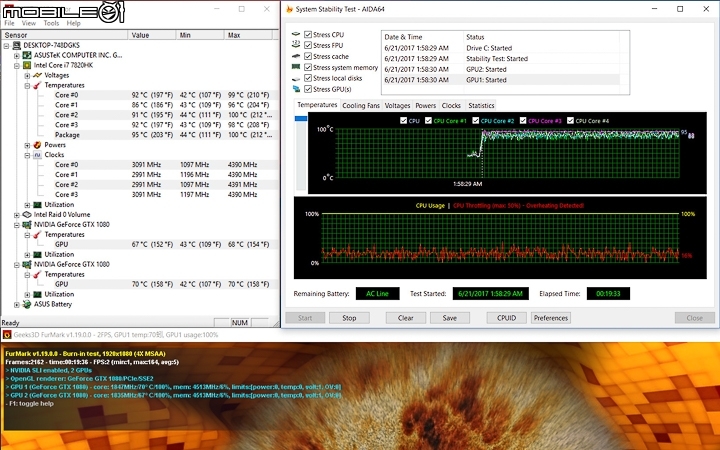Collapse the Clocks node
This screenshot has height=450, width=720.
(x=28, y=155)
